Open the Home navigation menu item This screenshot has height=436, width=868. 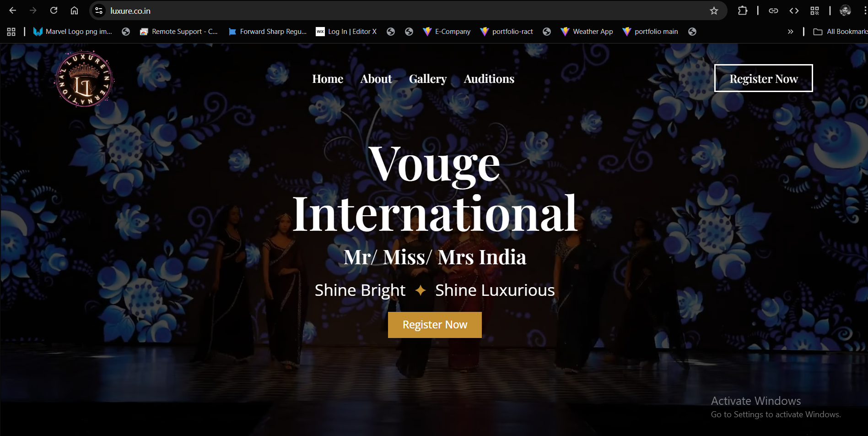(x=328, y=79)
